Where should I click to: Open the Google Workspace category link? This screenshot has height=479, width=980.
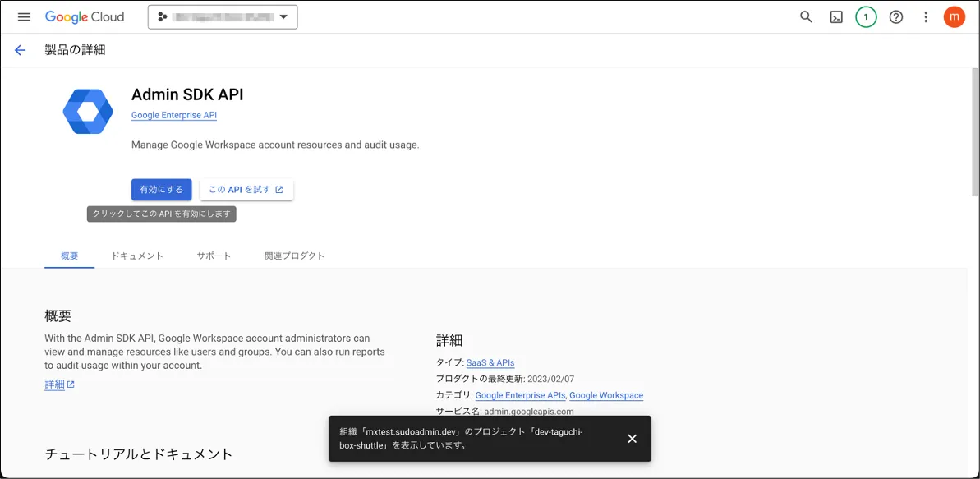[606, 395]
